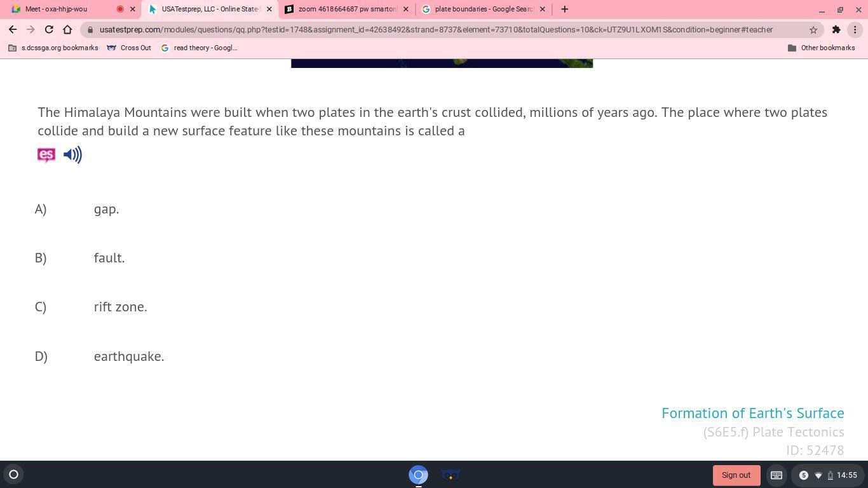The image size is (868, 488).
Task: Click the (S6E5.f) Plate Tectonics text
Action: pos(773,432)
